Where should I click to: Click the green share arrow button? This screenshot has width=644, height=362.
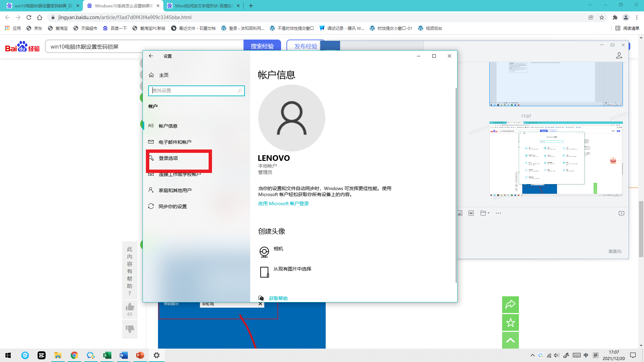[510, 304]
